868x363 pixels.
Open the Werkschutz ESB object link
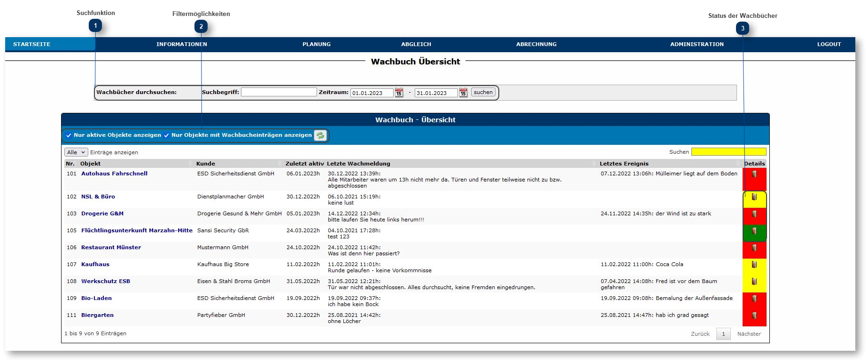(x=106, y=281)
